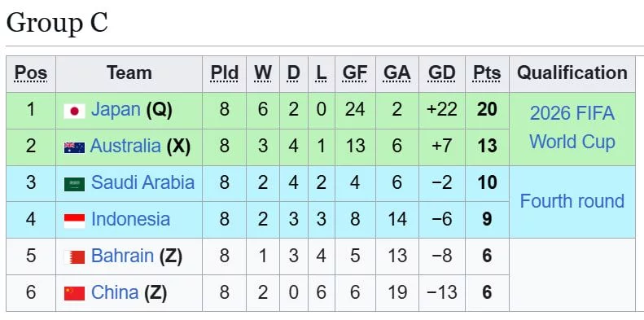Click the Bahrain flag icon

(74, 257)
